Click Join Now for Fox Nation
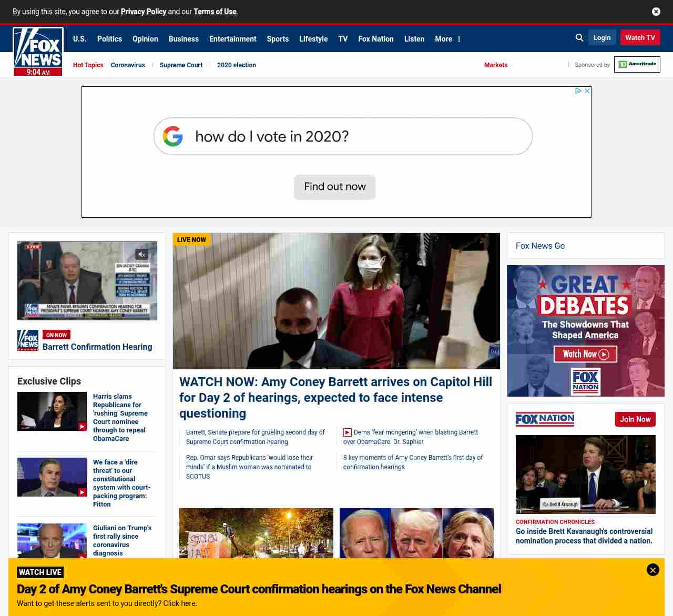This screenshot has width=673, height=616. click(635, 419)
